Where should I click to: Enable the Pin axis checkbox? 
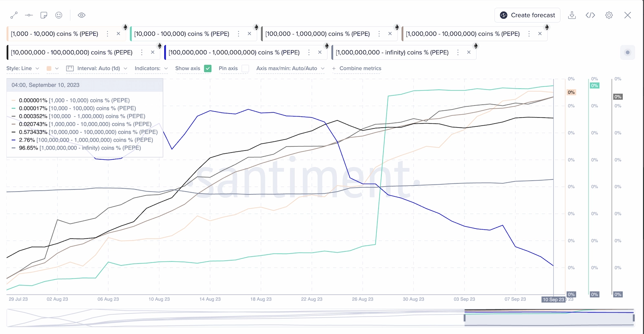[245, 68]
